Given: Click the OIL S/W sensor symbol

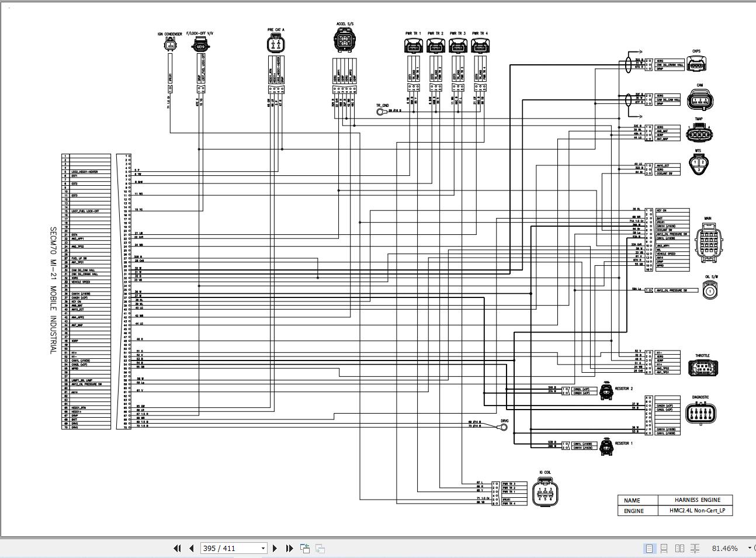Looking at the screenshot, I should point(709,290).
